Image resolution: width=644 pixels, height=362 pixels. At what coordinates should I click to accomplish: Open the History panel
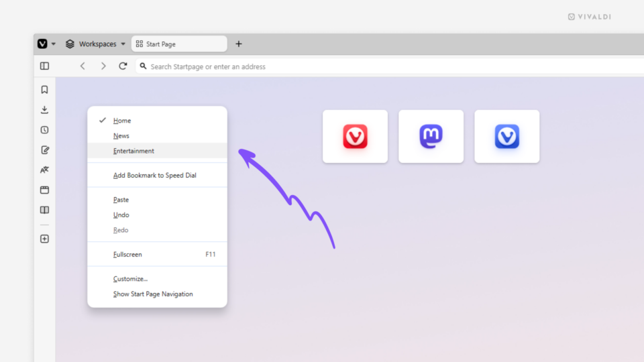pyautogui.click(x=45, y=129)
